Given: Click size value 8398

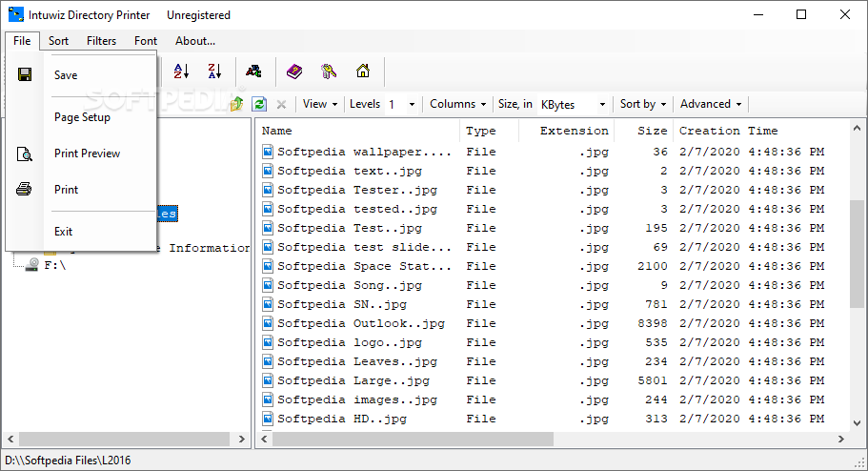Looking at the screenshot, I should (x=652, y=323).
